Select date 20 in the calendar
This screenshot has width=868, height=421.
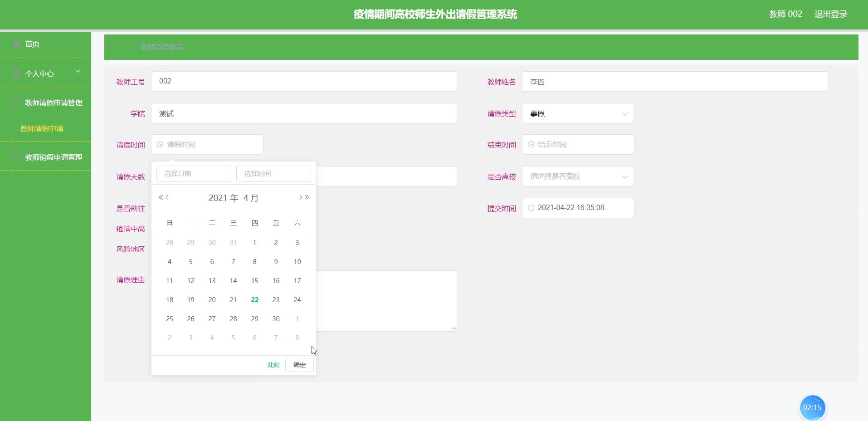click(212, 300)
